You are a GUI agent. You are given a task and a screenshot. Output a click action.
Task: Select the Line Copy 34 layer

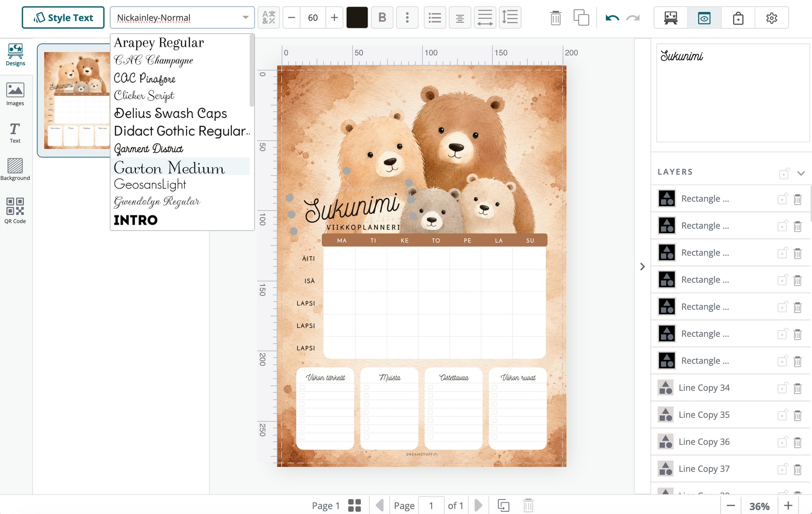click(x=704, y=388)
